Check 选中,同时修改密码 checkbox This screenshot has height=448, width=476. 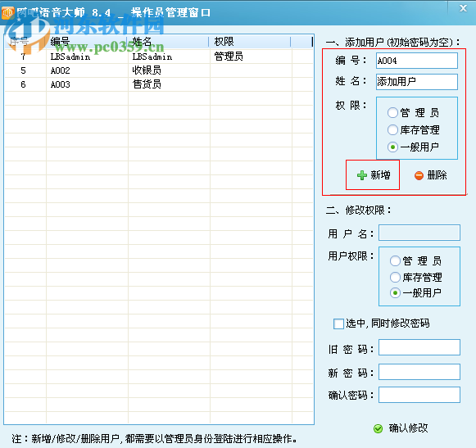tap(338, 324)
